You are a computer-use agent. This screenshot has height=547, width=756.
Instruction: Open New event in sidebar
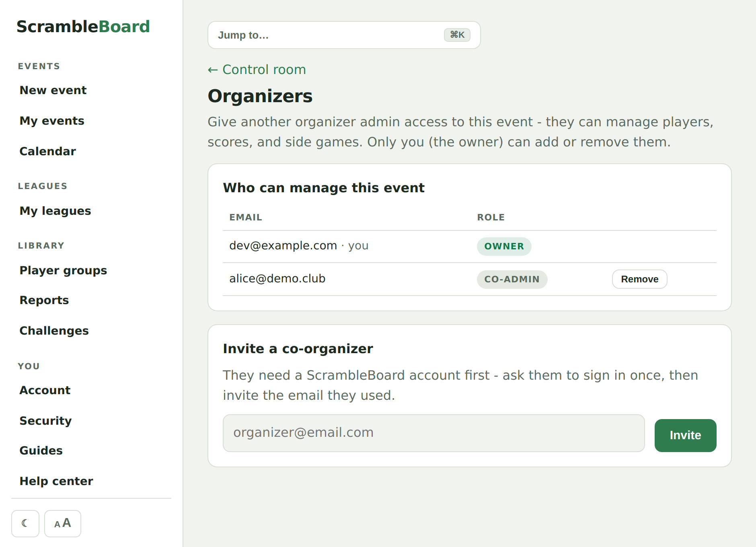click(53, 90)
